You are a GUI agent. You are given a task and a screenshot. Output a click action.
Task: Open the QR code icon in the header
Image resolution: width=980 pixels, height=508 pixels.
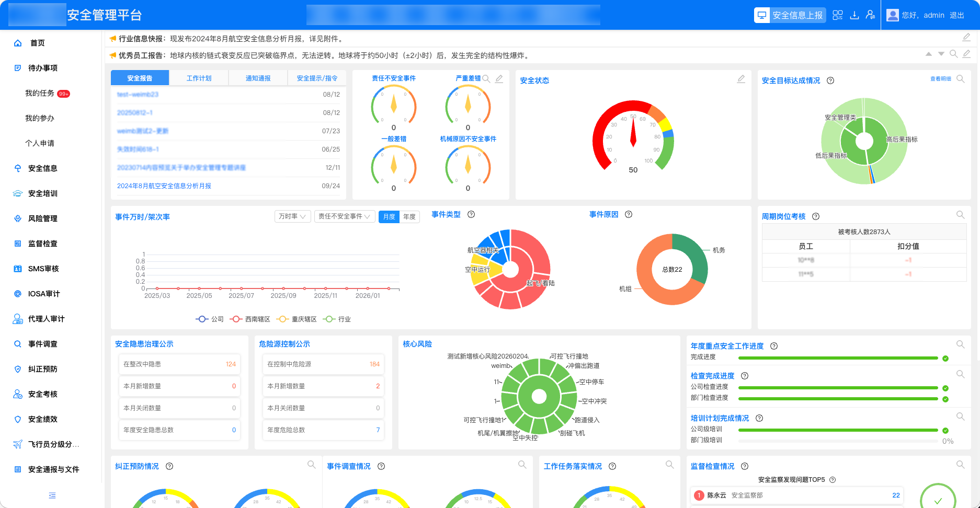coord(837,15)
